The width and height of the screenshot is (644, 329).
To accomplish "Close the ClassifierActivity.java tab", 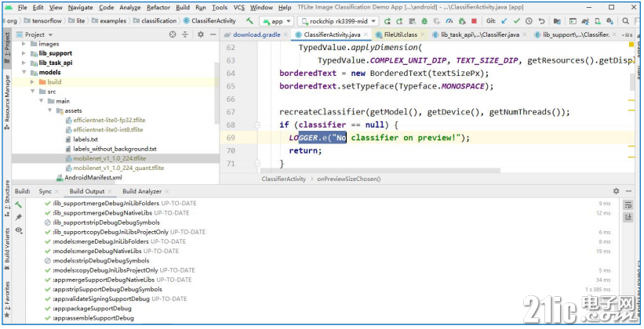I will [366, 35].
